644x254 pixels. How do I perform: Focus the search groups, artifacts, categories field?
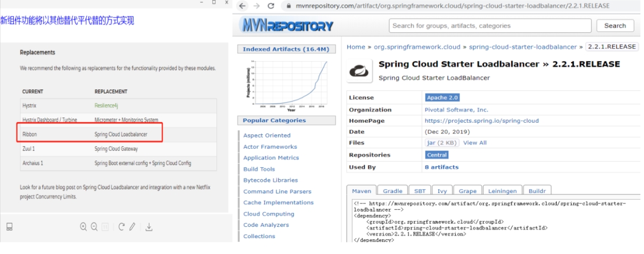[490, 26]
